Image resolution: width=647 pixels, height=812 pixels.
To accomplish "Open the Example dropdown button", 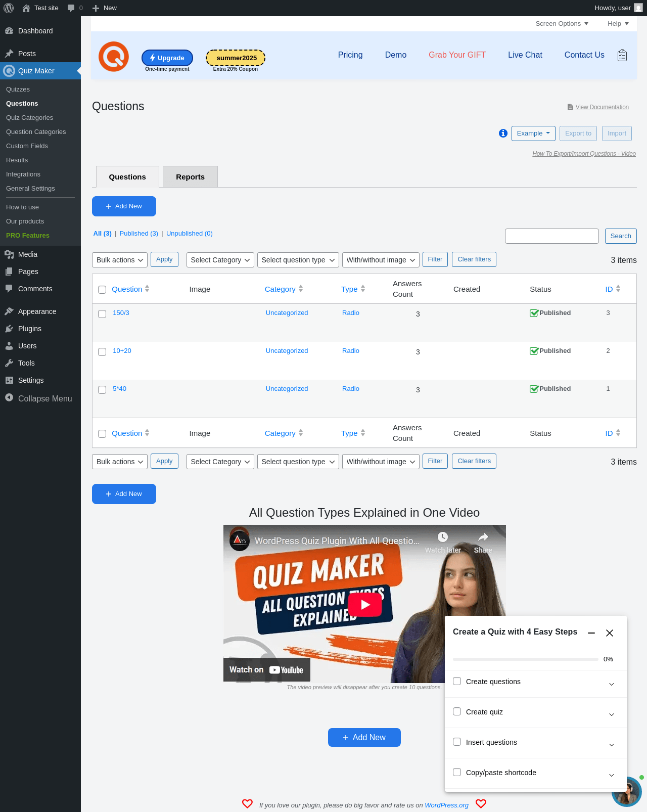I will pyautogui.click(x=533, y=133).
